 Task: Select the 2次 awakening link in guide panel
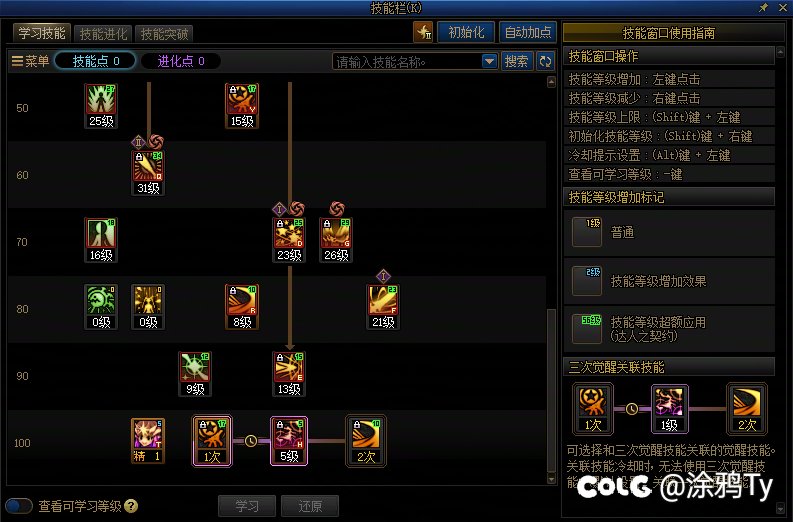tap(746, 409)
